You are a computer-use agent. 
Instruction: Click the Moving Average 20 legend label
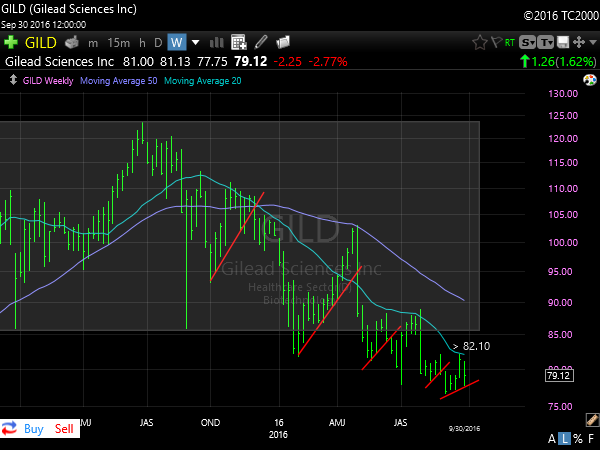[x=203, y=81]
